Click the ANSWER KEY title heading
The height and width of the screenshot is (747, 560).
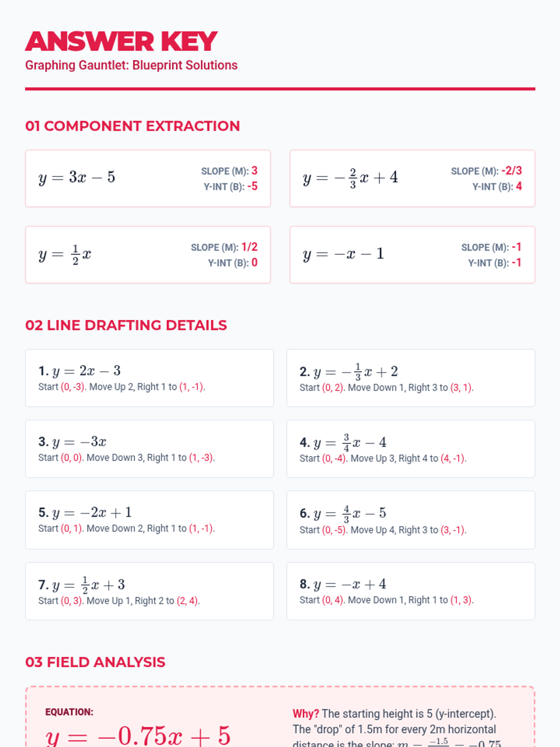pyautogui.click(x=121, y=41)
